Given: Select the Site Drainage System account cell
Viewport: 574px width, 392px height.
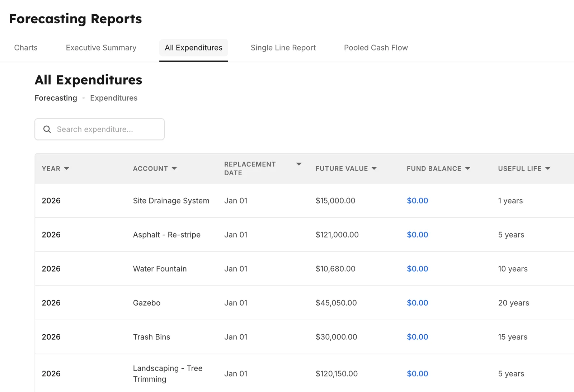Looking at the screenshot, I should coord(171,201).
